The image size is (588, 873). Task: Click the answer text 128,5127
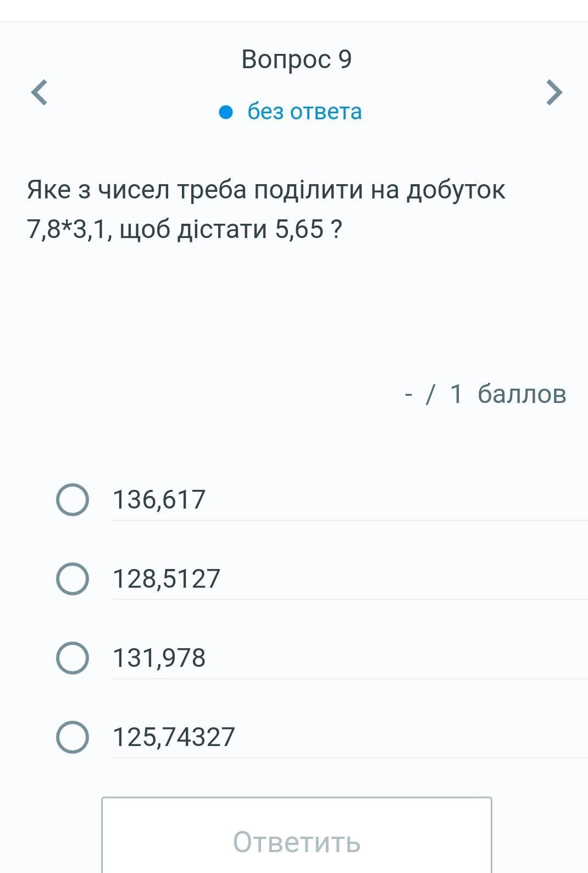(166, 579)
